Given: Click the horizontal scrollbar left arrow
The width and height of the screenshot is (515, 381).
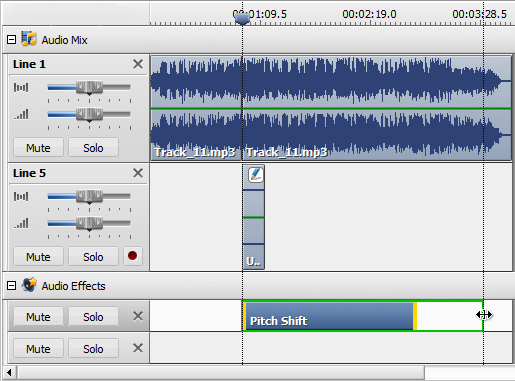Looking at the screenshot, I should (x=9, y=372).
